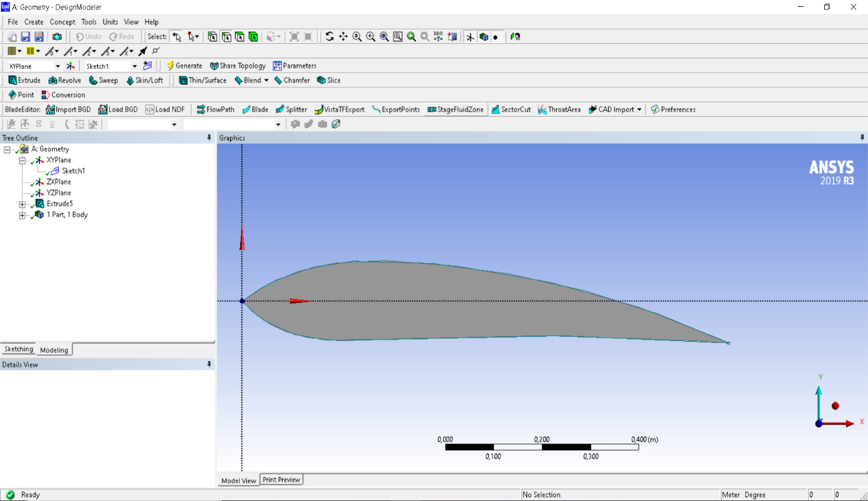
Task: Activate the Pan view tool
Action: pyautogui.click(x=343, y=37)
